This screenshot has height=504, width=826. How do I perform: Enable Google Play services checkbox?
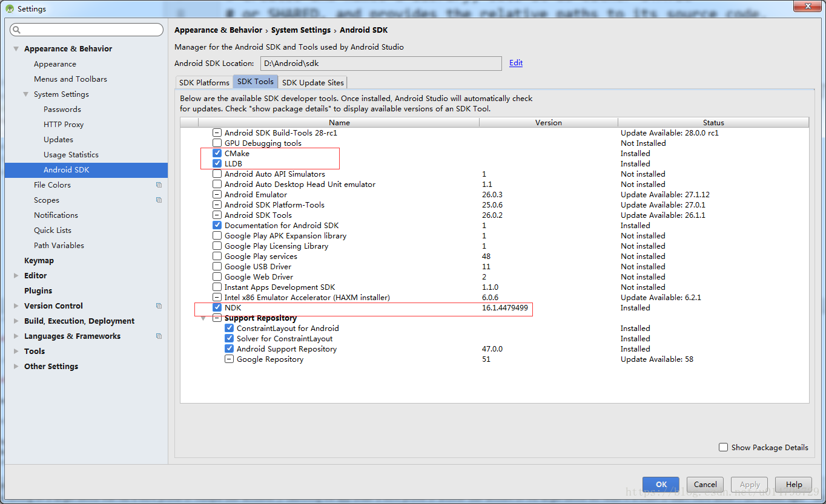(217, 257)
